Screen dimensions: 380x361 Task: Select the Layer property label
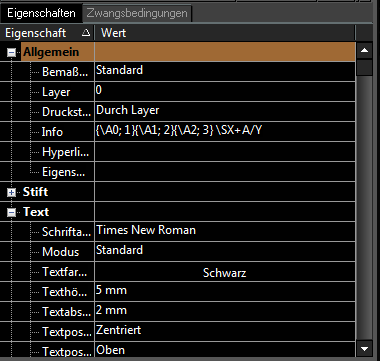pos(56,92)
